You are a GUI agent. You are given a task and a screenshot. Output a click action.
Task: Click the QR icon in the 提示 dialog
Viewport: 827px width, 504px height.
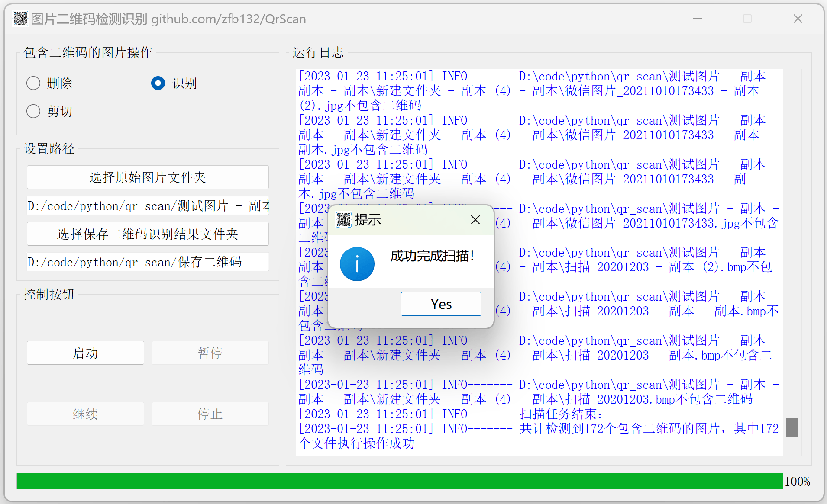[344, 220]
